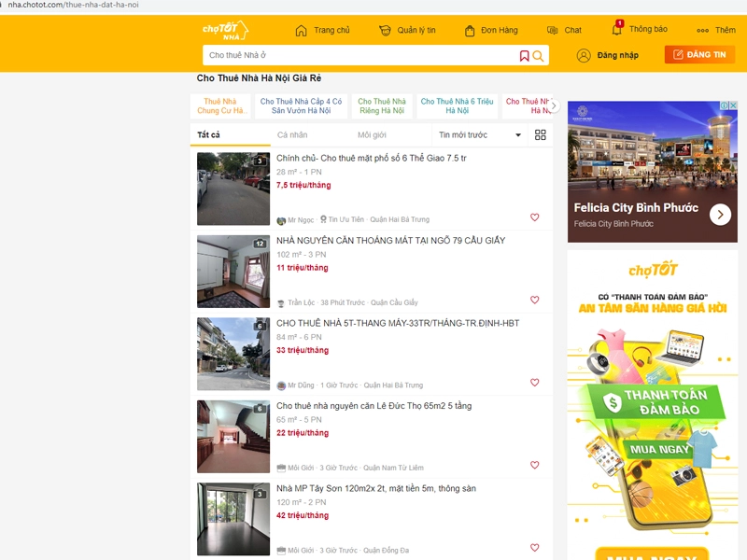Click the Trang chủ home icon
This screenshot has width=747, height=560.
(x=301, y=31)
